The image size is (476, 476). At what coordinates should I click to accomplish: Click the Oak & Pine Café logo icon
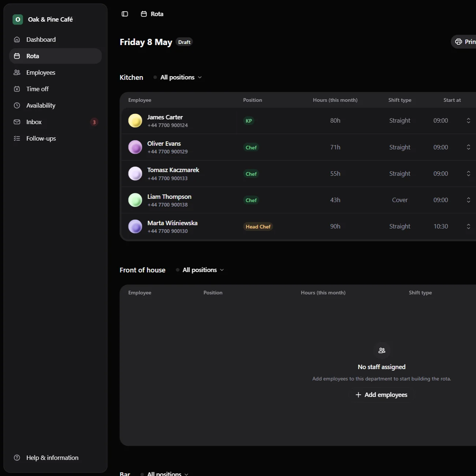pos(18,19)
